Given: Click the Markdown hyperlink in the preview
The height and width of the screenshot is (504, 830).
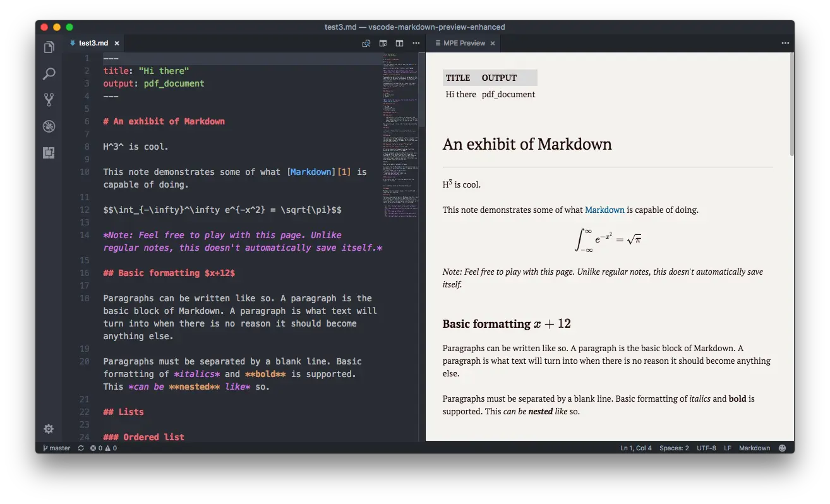Looking at the screenshot, I should click(x=604, y=210).
